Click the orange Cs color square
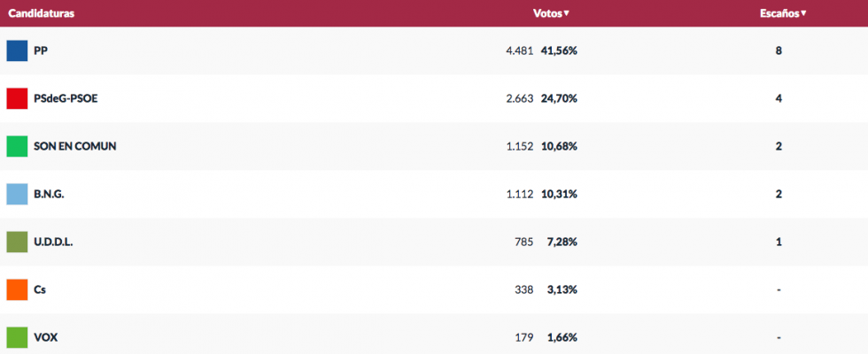868x354 pixels. point(18,289)
